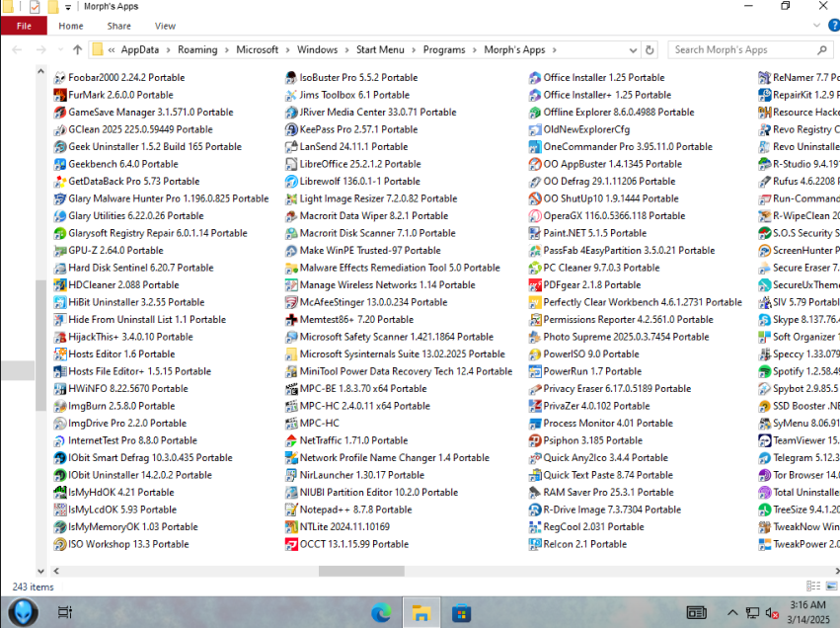Image resolution: width=840 pixels, height=628 pixels.
Task: Select the FurMark 2.6.0.0 Portable icon
Action: pos(60,95)
